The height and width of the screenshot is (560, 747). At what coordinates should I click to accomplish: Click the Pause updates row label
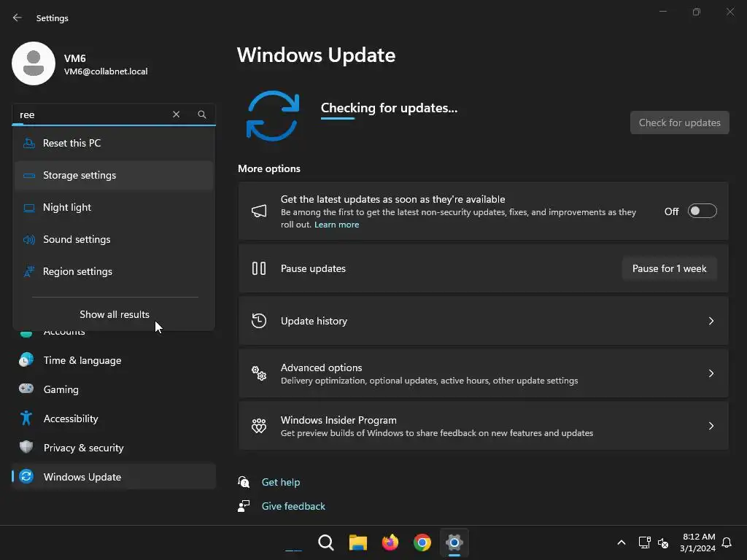click(313, 268)
